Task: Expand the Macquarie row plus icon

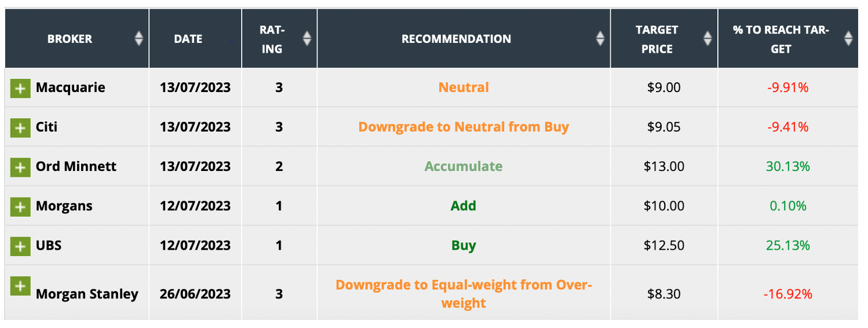Action: point(20,88)
